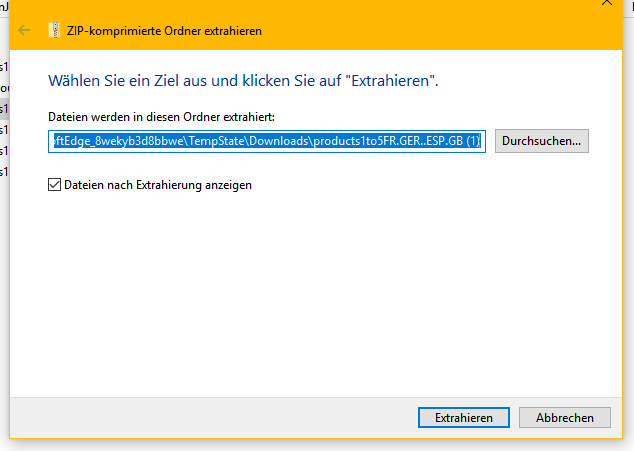Click the '(1)' at the path end

point(473,141)
